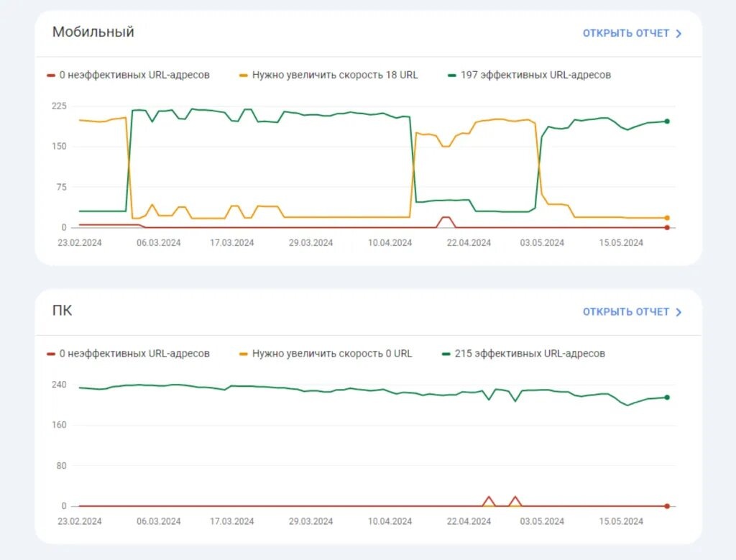Click date 23.02.2024 on Мобильный axis
The image size is (736, 560).
pyautogui.click(x=80, y=243)
